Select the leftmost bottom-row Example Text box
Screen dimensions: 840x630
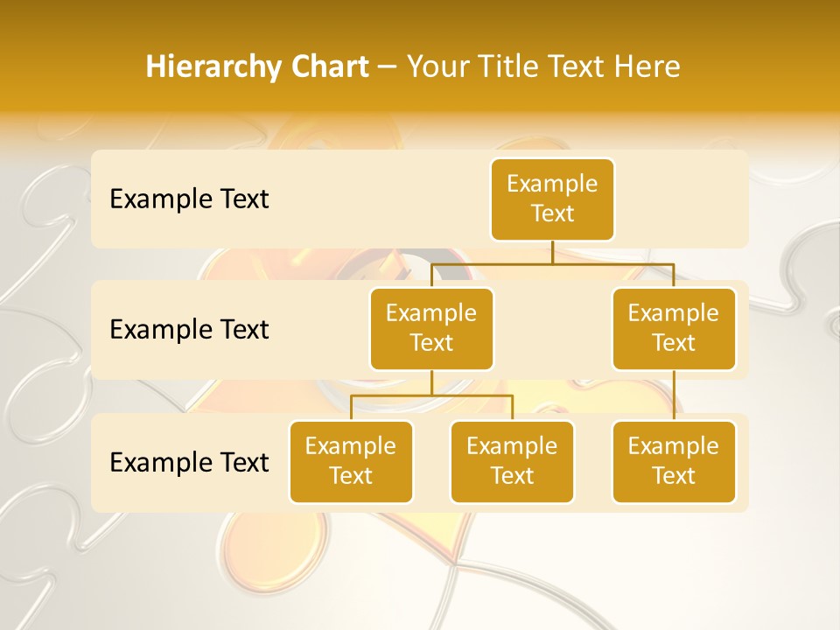click(350, 462)
